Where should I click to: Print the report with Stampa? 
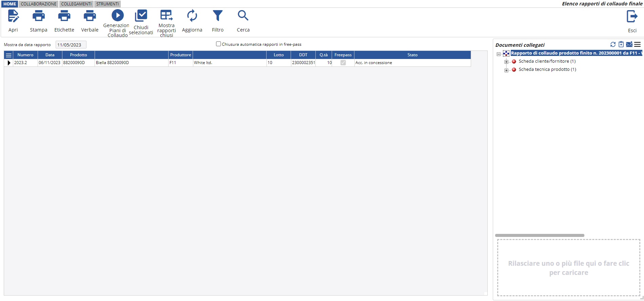click(x=38, y=16)
